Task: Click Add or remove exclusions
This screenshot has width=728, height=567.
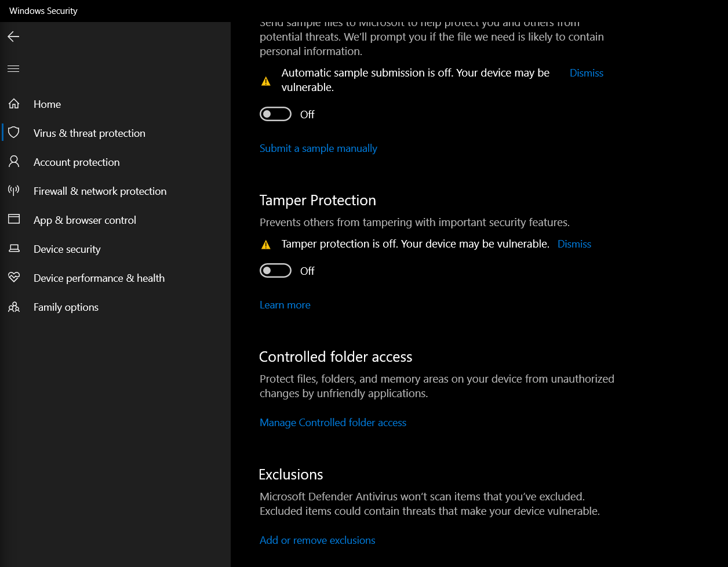Action: click(x=317, y=540)
